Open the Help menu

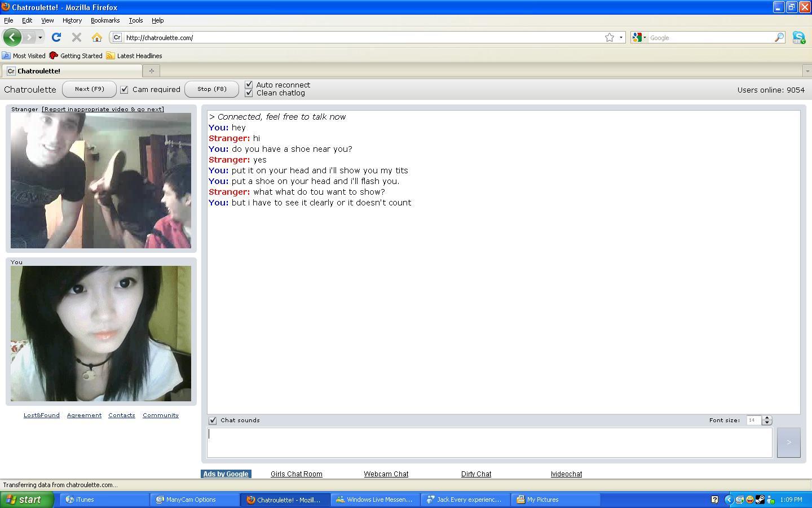coord(158,20)
